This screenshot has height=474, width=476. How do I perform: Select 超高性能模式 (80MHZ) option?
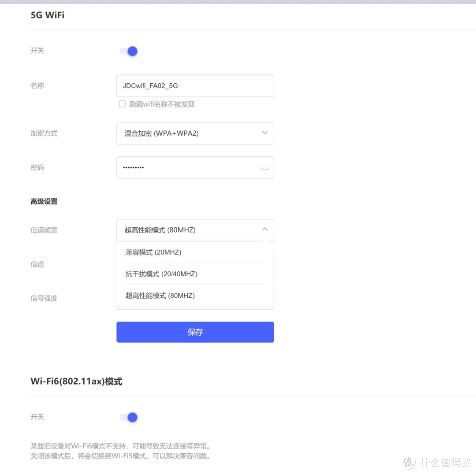click(160, 295)
